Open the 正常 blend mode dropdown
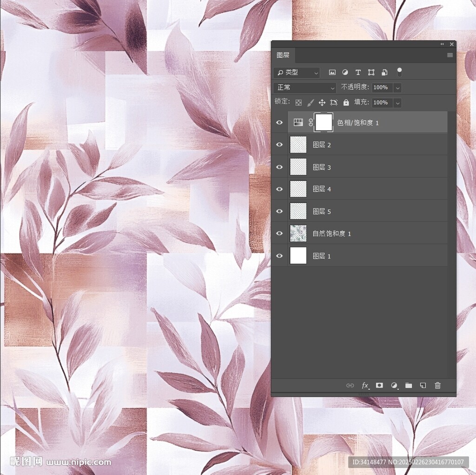This screenshot has height=475, width=476. tap(305, 87)
